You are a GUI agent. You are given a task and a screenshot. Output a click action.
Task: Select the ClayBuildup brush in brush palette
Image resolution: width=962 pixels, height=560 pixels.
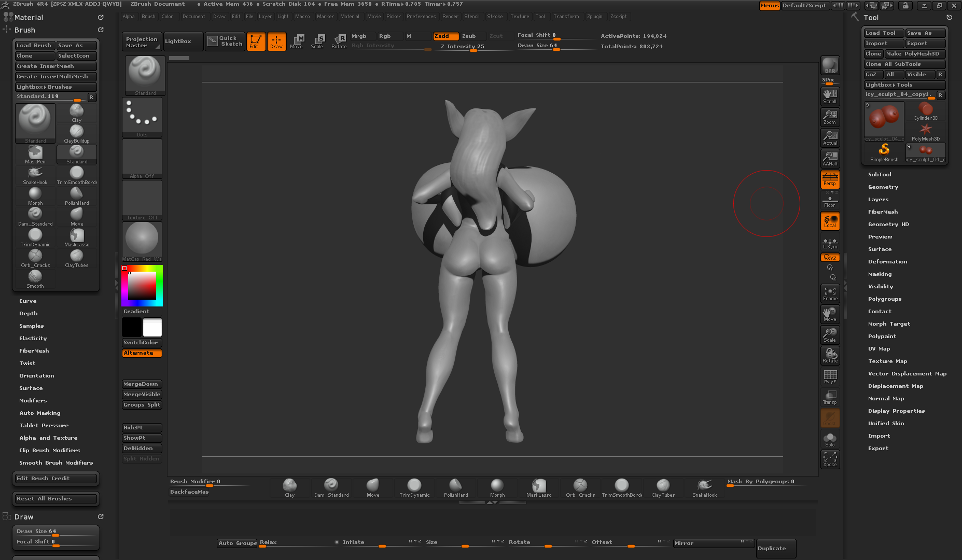point(77,133)
